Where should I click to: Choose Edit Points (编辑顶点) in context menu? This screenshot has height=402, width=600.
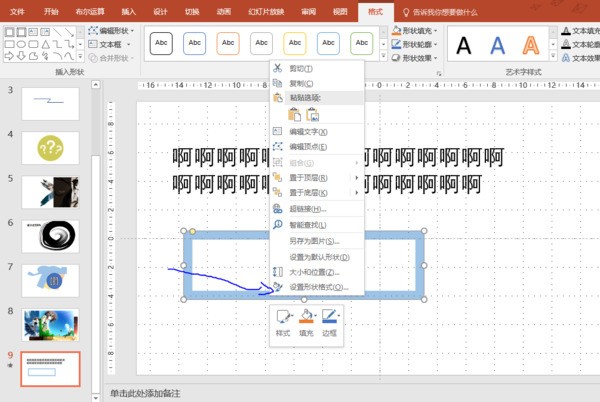pos(308,147)
